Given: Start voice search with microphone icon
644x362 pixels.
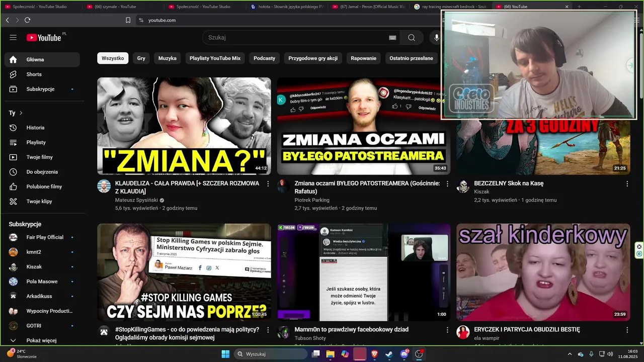Looking at the screenshot, I should (436, 38).
